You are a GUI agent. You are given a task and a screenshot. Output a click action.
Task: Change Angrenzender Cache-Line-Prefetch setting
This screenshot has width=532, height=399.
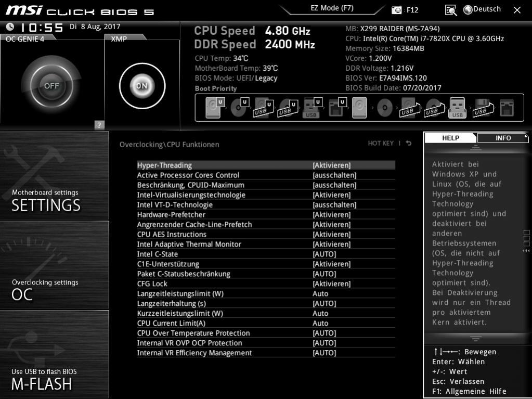click(x=266, y=224)
